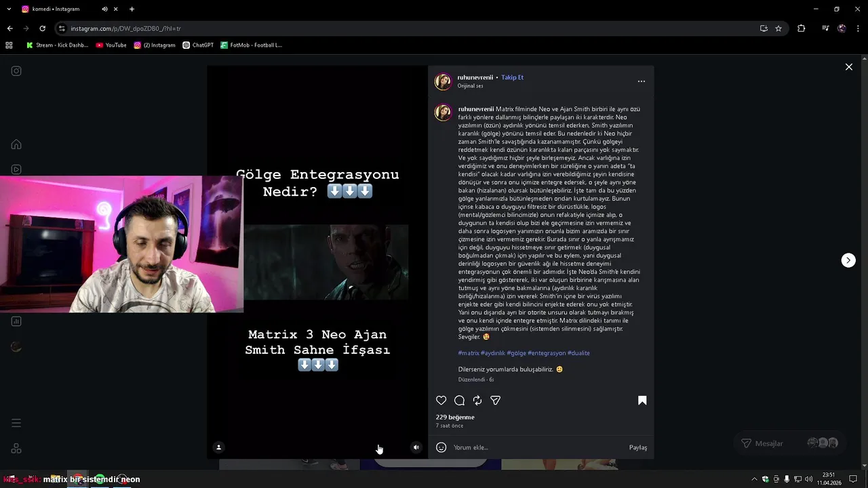Open media controls icon in Chrome toolbar
This screenshot has height=488, width=868.
(825, 28)
